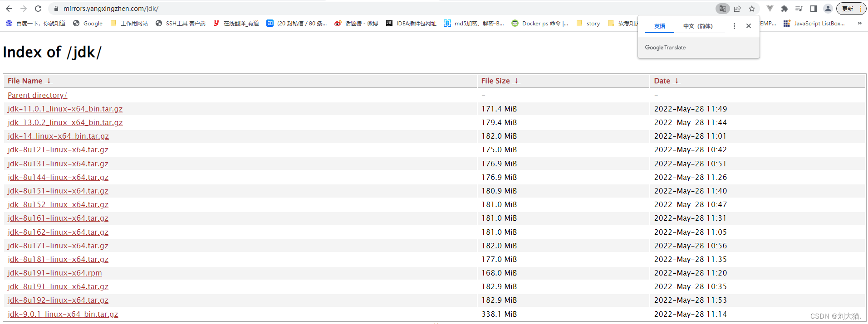
Task: Open the Extensions puzzle icon
Action: [785, 9]
